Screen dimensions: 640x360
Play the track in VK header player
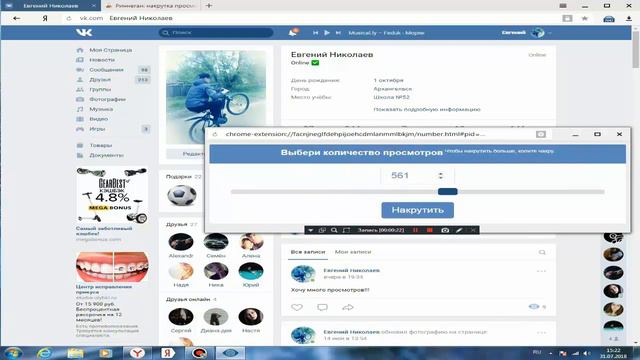(327, 33)
